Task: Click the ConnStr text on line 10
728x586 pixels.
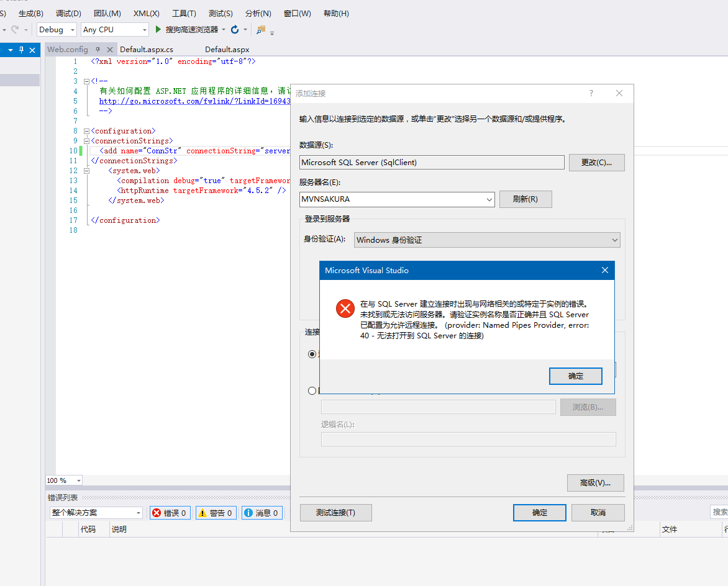Action: [162, 151]
